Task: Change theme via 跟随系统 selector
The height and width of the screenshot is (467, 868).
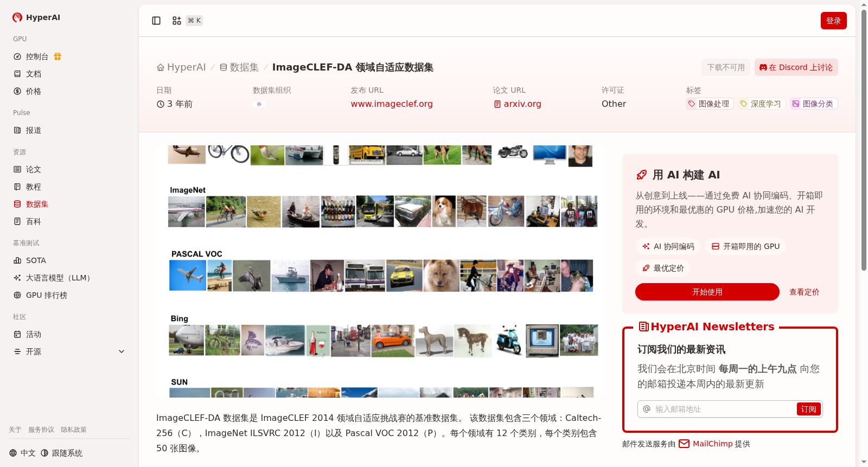Action: [x=61, y=453]
